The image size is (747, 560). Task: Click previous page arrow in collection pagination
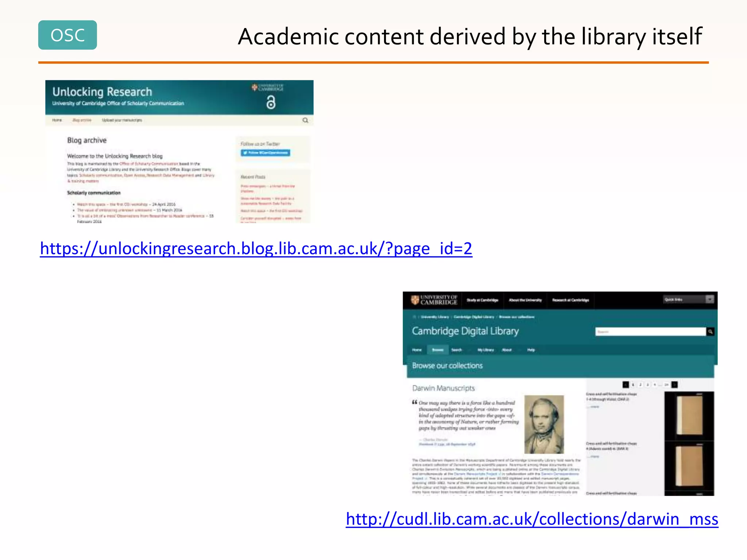point(626,385)
